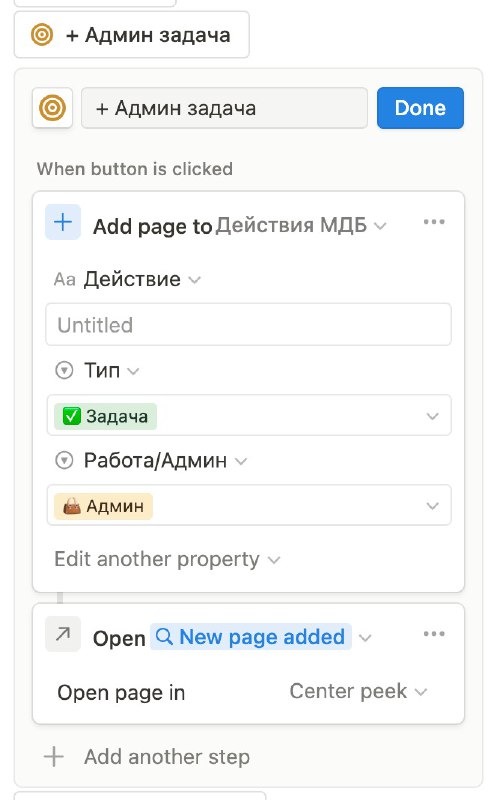The width and height of the screenshot is (491, 800).
Task: Open the Задача value dropdown
Action: pyautogui.click(x=249, y=416)
